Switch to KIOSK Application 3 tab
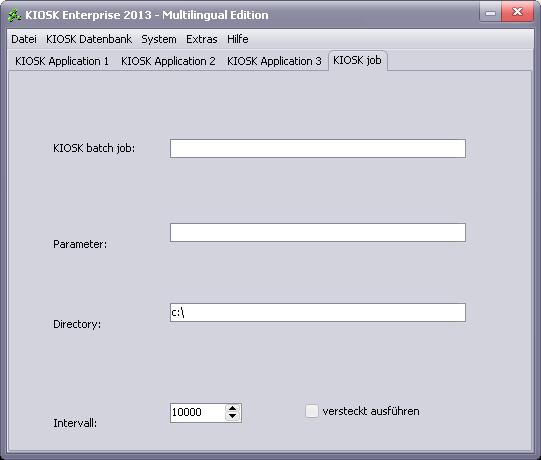Image resolution: width=541 pixels, height=460 pixels. coord(274,61)
